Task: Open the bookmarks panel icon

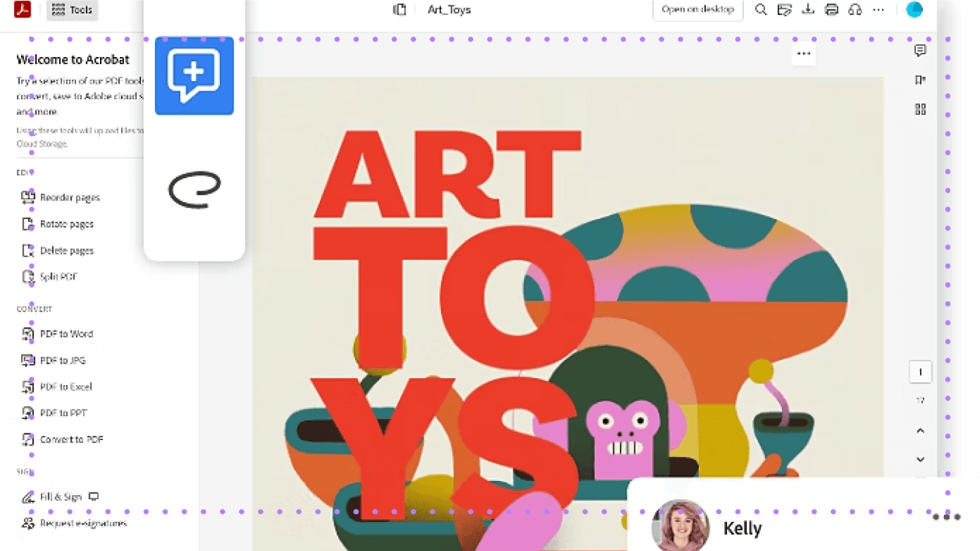Action: tap(920, 80)
